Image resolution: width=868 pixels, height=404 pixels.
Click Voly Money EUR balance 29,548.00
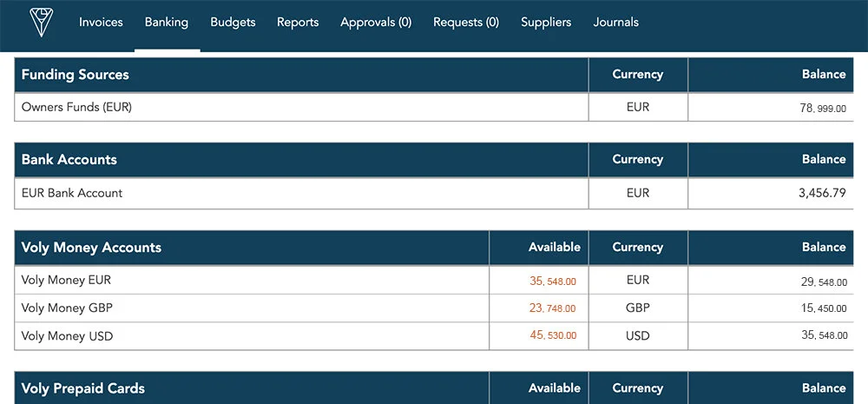pos(823,282)
